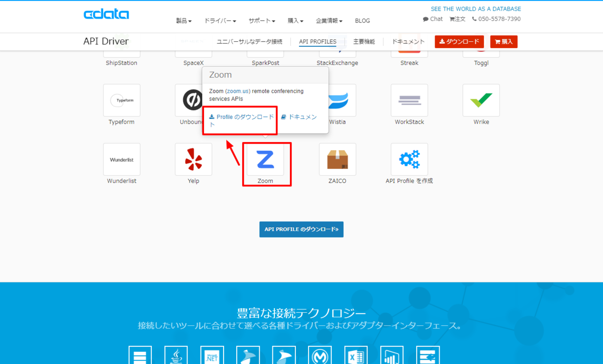Click the Java icon in blue section

pos(176,355)
